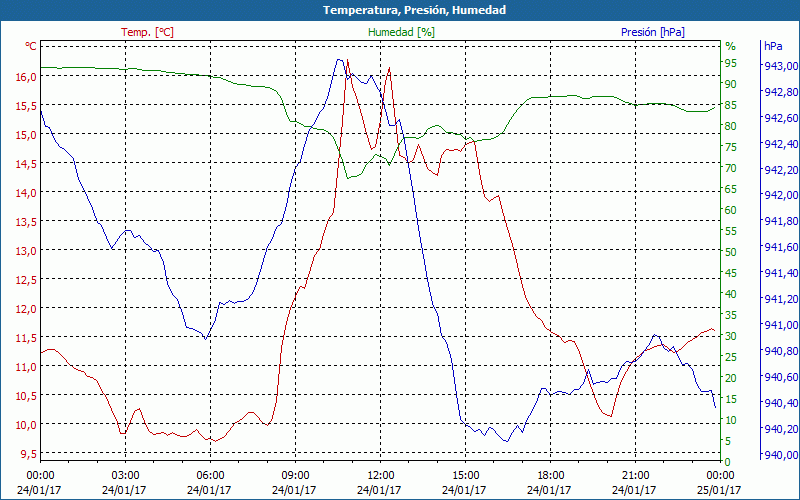This screenshot has width=800, height=500.
Task: Click the blue 'hPa' unit label on pressure axis
Action: click(773, 46)
